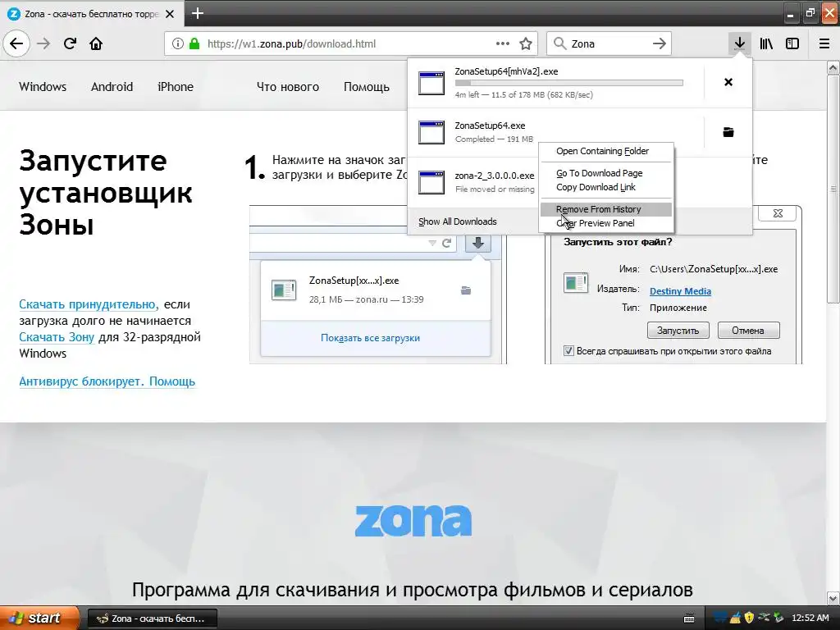840x630 pixels.
Task: Click scrollbar up arrow
Action: tap(833, 67)
